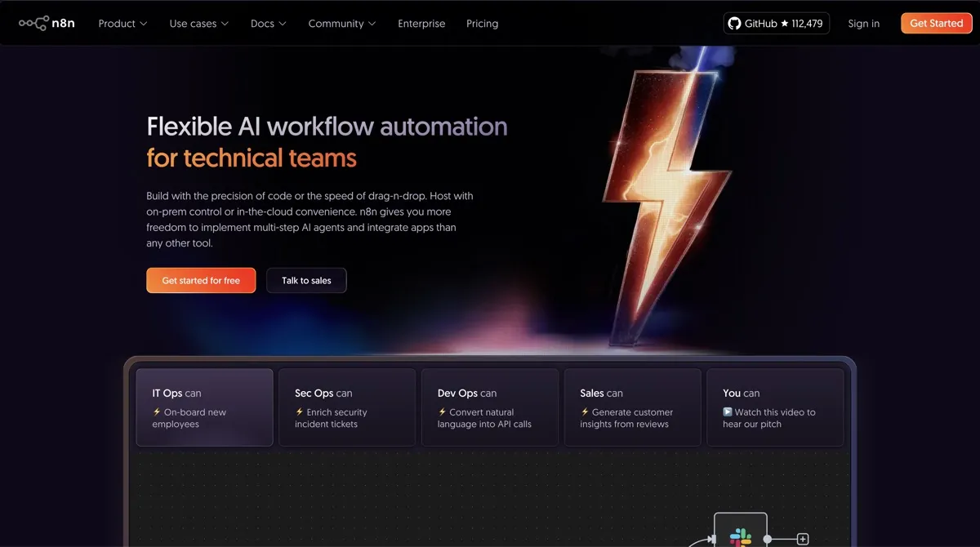This screenshot has width=980, height=547.
Task: Click the Talk to sales button
Action: point(306,280)
